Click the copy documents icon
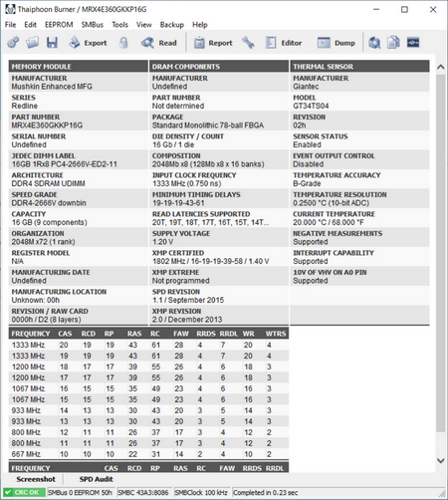 click(393, 43)
